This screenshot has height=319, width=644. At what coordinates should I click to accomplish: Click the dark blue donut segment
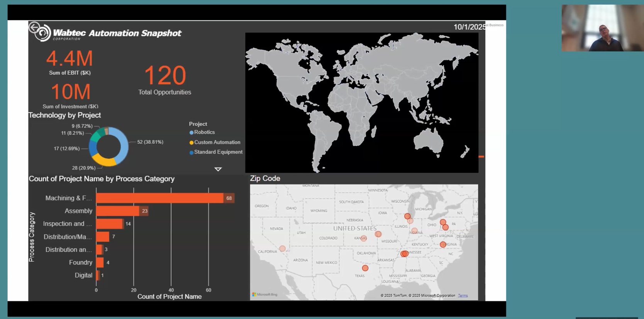coord(92,148)
